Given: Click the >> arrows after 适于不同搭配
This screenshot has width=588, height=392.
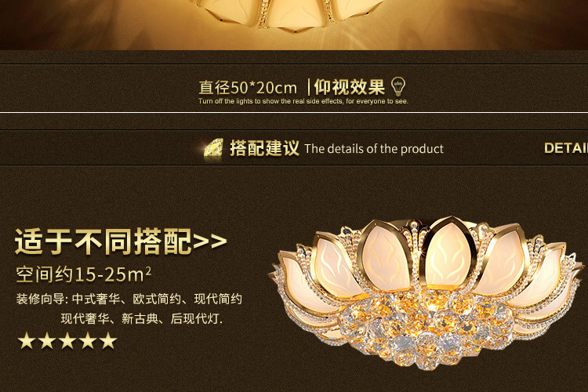Looking at the screenshot, I should [x=210, y=241].
